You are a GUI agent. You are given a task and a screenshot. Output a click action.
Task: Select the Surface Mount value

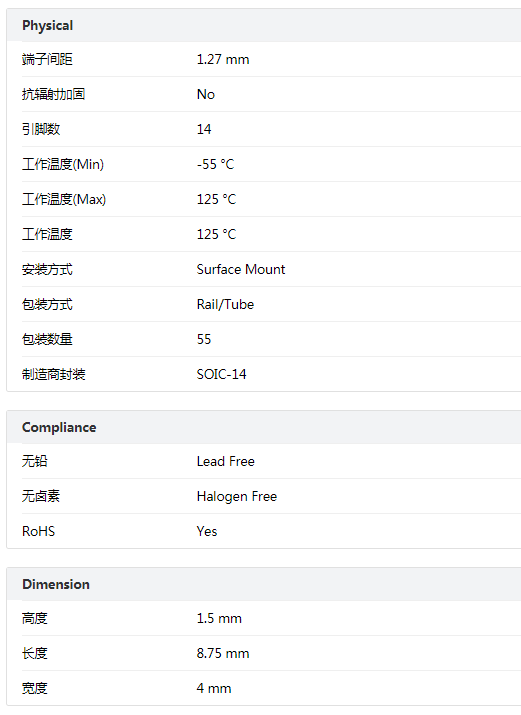241,269
